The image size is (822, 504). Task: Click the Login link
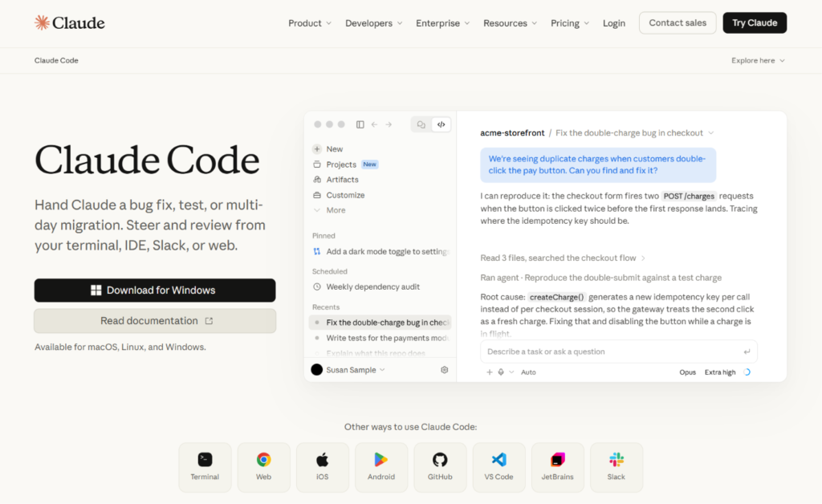click(614, 23)
